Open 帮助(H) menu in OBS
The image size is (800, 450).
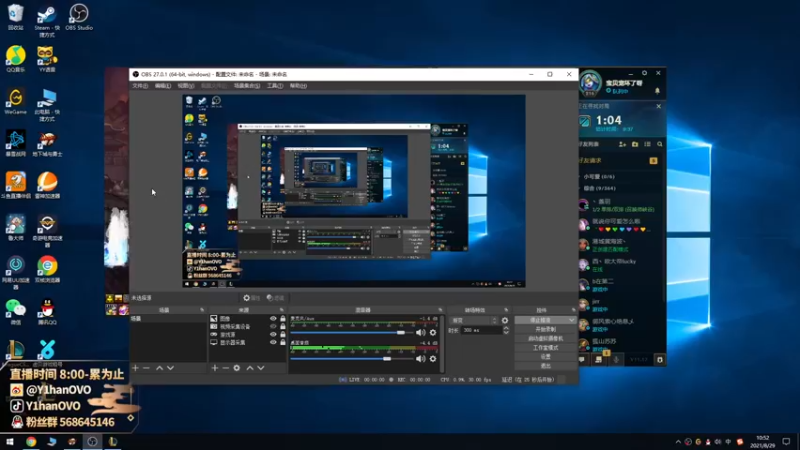[298, 86]
